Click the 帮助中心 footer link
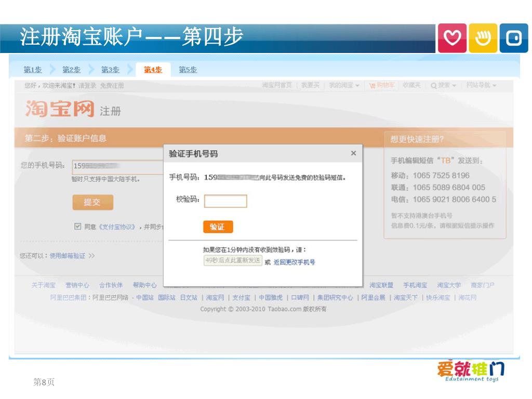The image size is (532, 399). coord(144,285)
